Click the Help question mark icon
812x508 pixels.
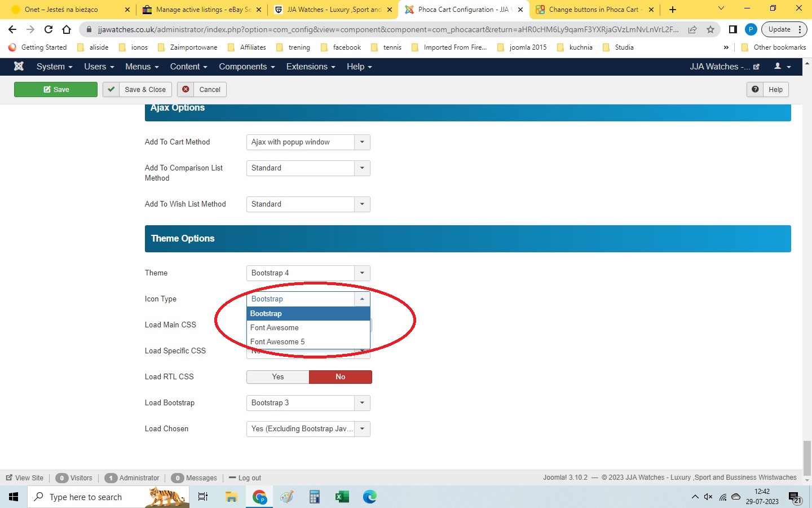pyautogui.click(x=755, y=89)
